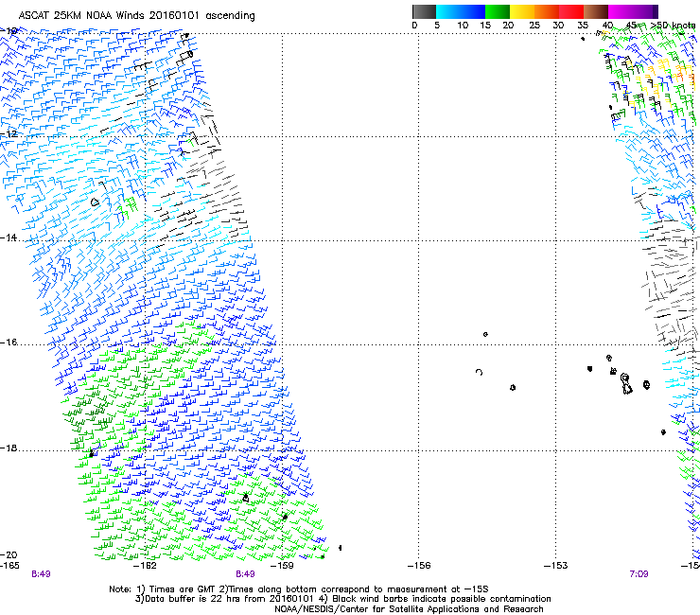Click the '-20' latitude axis label
This screenshot has height=615, width=700.
9,554
